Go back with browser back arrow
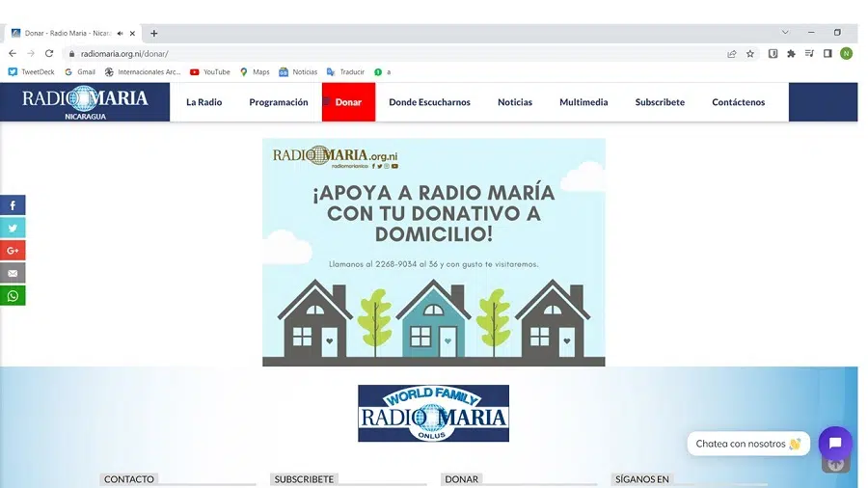Image resolution: width=868 pixels, height=488 pixels. coord(13,54)
